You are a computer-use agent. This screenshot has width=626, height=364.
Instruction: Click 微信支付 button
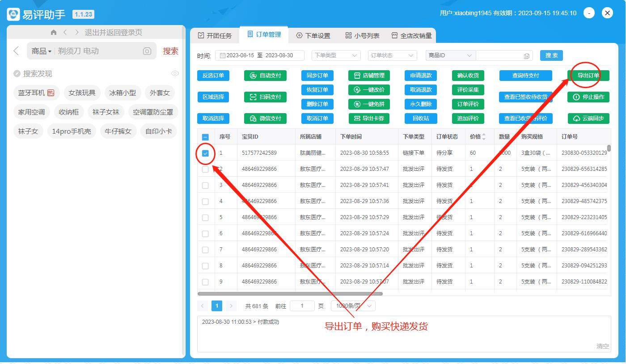click(x=265, y=119)
